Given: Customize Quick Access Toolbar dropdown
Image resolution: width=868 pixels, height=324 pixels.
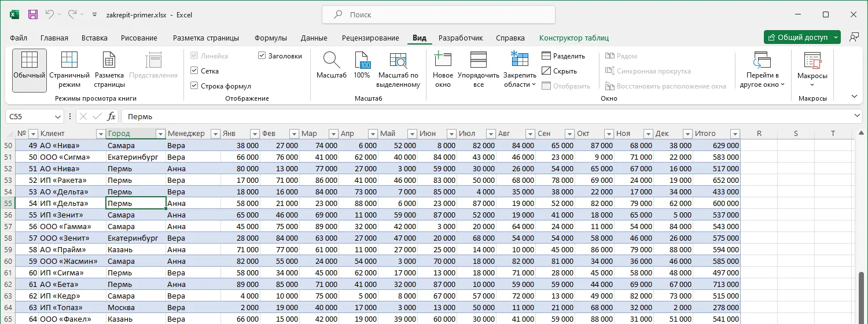Looking at the screenshot, I should tap(95, 14).
